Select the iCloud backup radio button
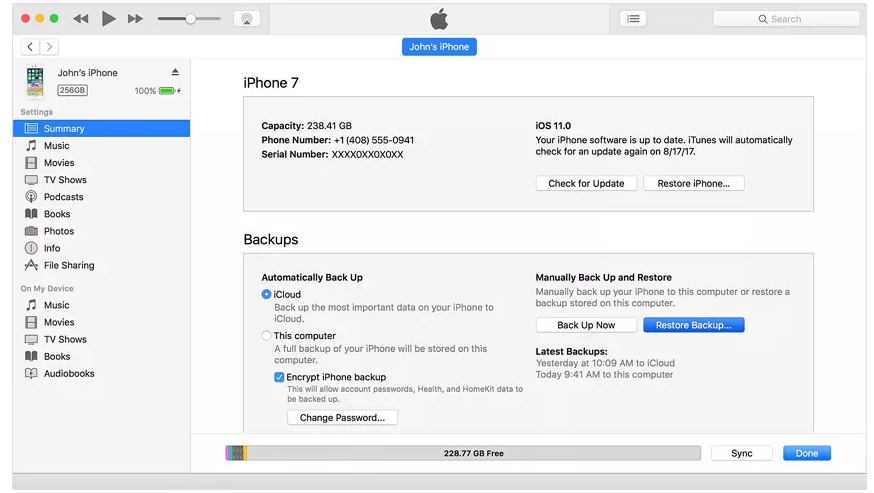This screenshot has height=493, width=874. click(266, 294)
